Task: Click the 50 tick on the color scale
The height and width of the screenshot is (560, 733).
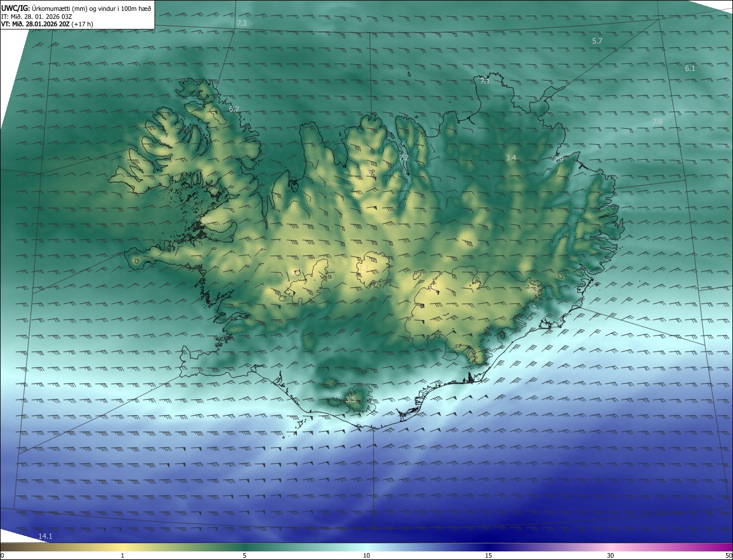Action: (728, 555)
